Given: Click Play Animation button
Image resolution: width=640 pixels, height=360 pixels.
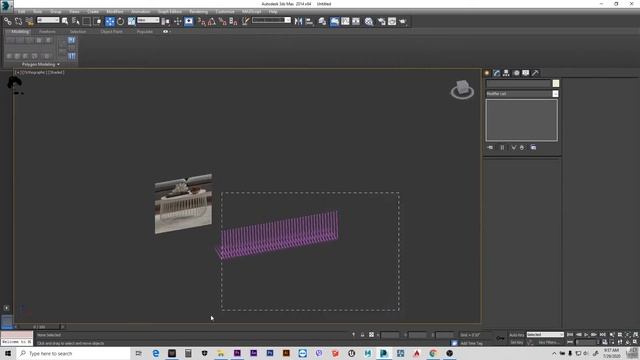Looking at the screenshot, I should [x=587, y=335].
